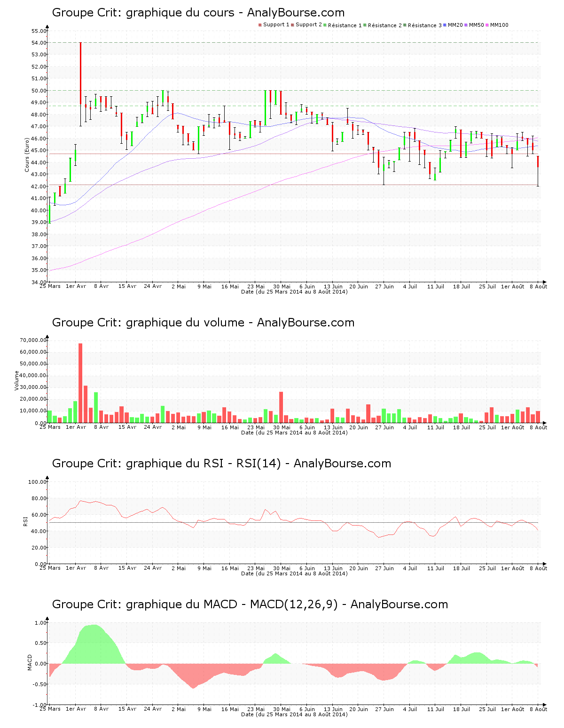Click the tall red volume bar at 30 Mai
564x728 pixels.
pos(281,407)
